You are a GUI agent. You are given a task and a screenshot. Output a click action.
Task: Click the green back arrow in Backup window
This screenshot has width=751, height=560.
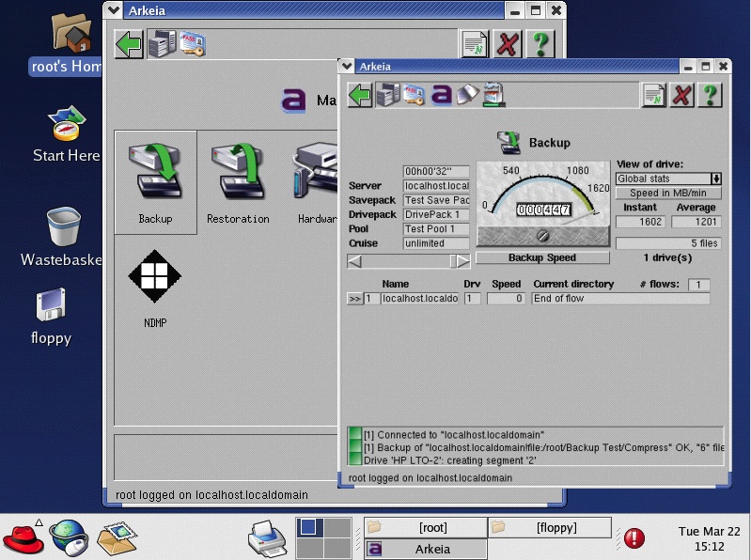(x=360, y=95)
